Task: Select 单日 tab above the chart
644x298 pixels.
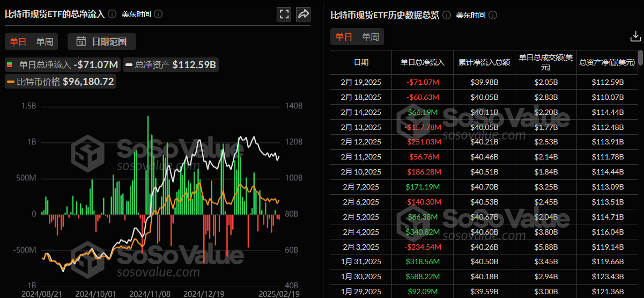Action: [x=18, y=41]
